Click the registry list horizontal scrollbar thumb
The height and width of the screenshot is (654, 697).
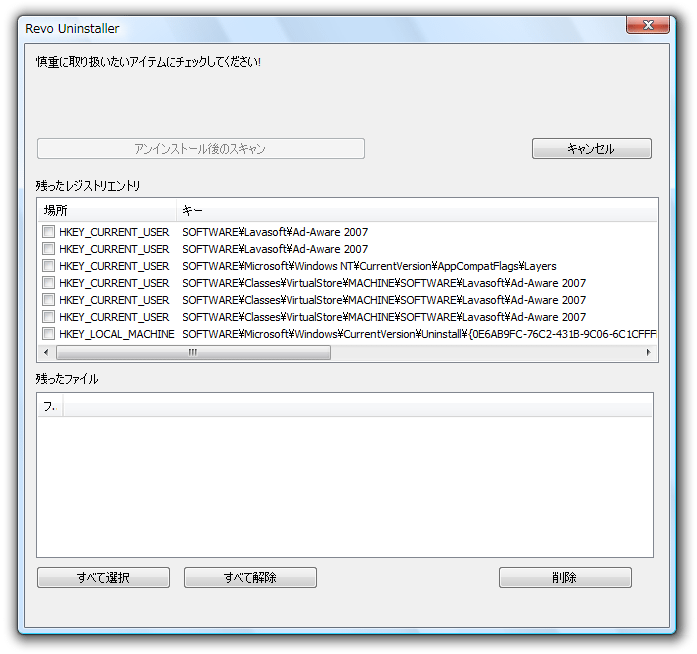tap(193, 353)
